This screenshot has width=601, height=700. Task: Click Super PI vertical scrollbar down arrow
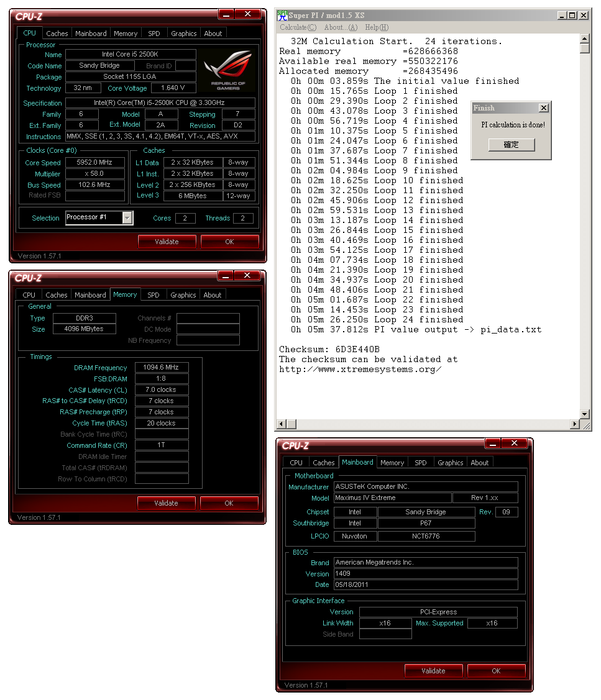coord(584,414)
